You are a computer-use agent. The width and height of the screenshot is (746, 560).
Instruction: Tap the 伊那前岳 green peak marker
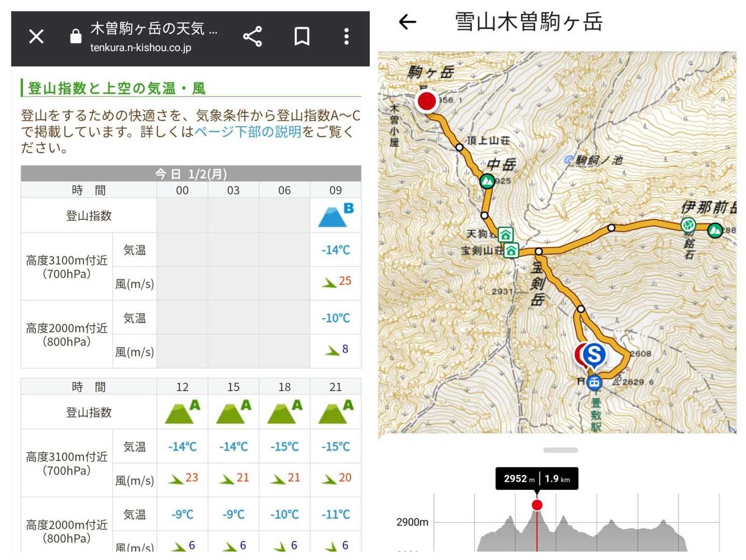tap(715, 230)
